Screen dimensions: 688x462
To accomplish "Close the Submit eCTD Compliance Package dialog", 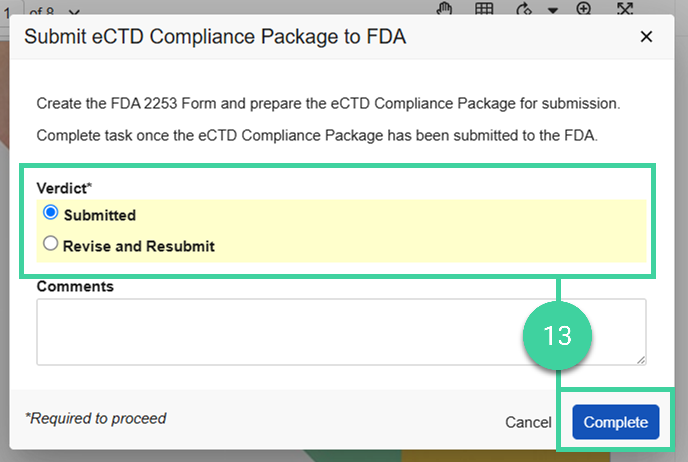I will pos(646,37).
